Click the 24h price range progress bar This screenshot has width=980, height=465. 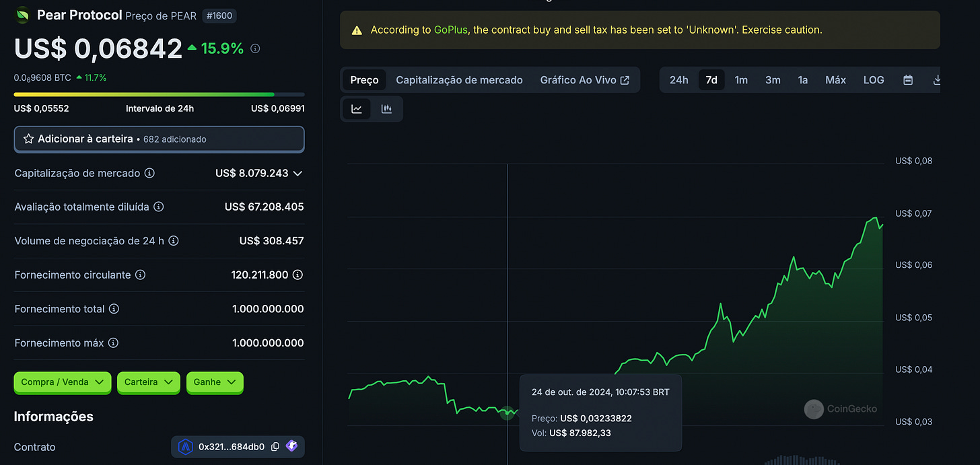(160, 94)
